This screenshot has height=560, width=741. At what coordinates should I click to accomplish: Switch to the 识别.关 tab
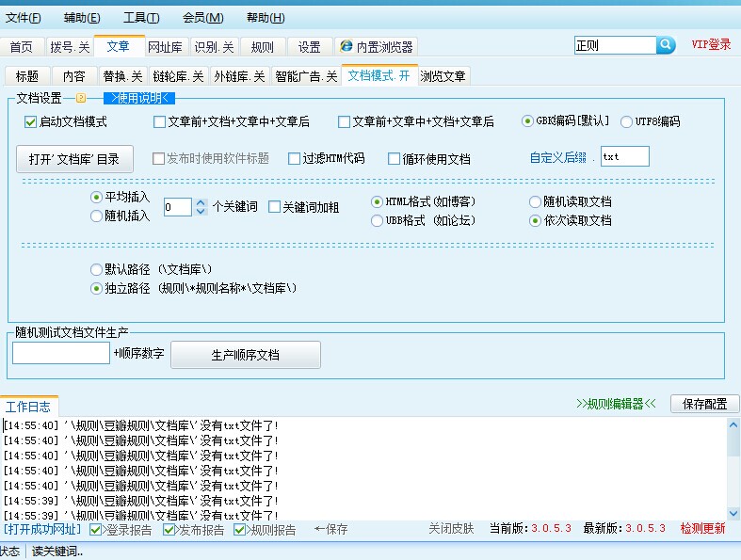click(214, 47)
